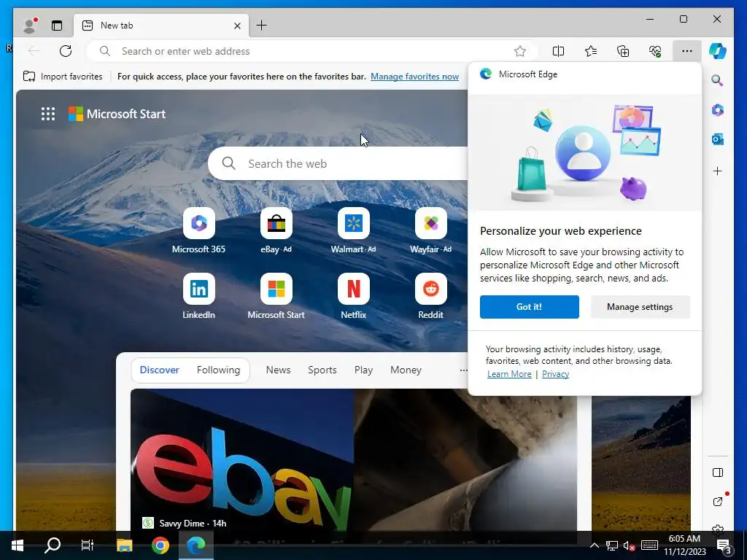Open Browser essentials heart icon
The image size is (747, 560).
pyautogui.click(x=655, y=51)
